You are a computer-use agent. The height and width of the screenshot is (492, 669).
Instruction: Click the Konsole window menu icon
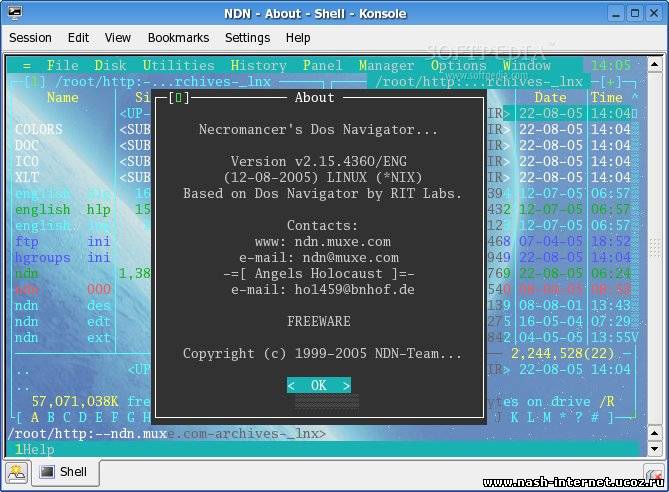[15, 13]
